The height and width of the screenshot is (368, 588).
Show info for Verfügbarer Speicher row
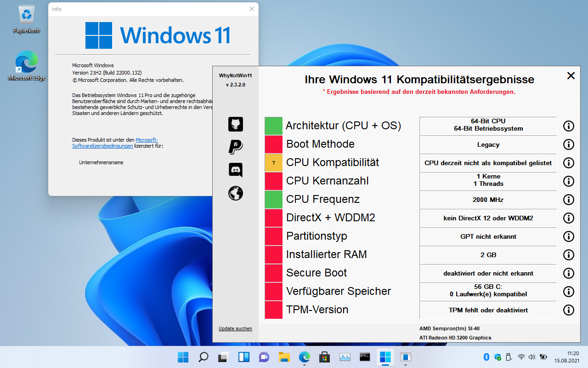[x=569, y=291]
